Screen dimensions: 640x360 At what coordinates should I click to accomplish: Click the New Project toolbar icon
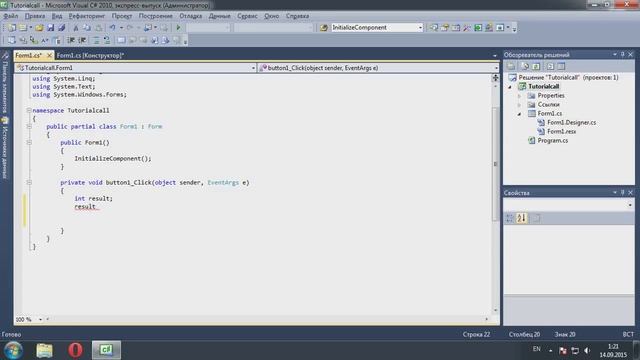[11, 28]
